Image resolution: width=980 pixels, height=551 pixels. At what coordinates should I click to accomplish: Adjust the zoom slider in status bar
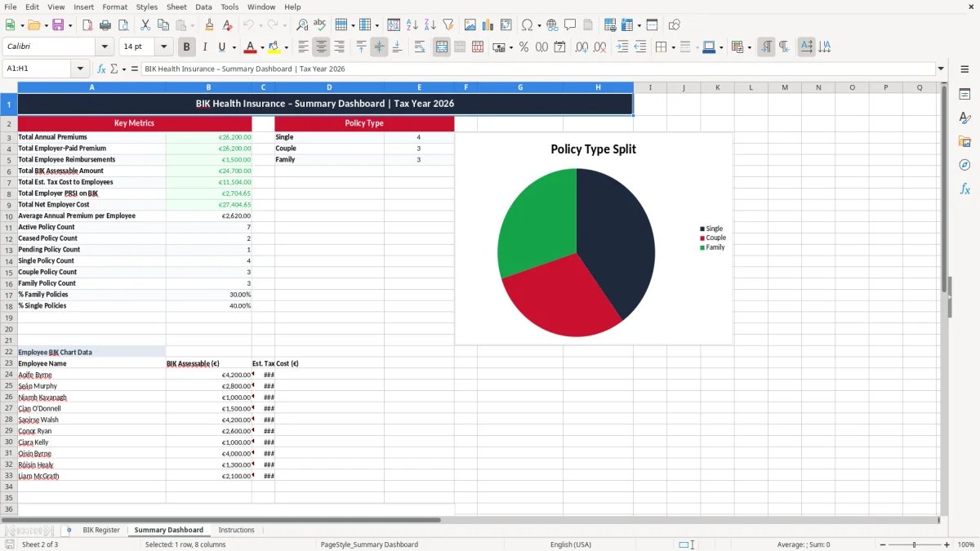(915, 544)
